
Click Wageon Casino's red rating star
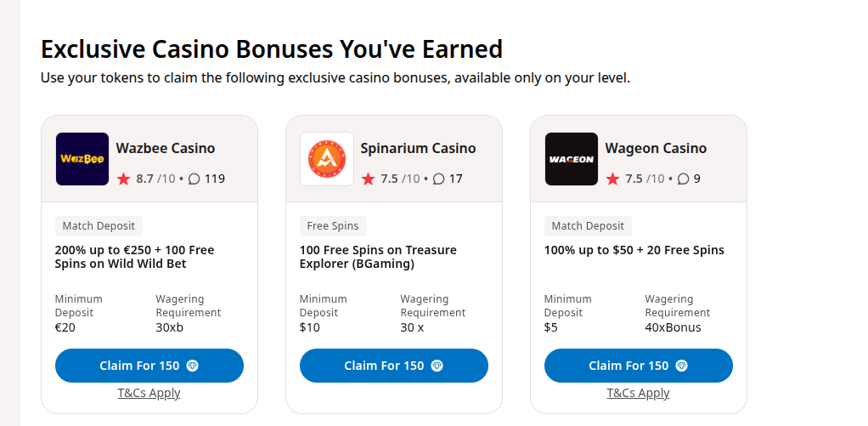tap(613, 179)
